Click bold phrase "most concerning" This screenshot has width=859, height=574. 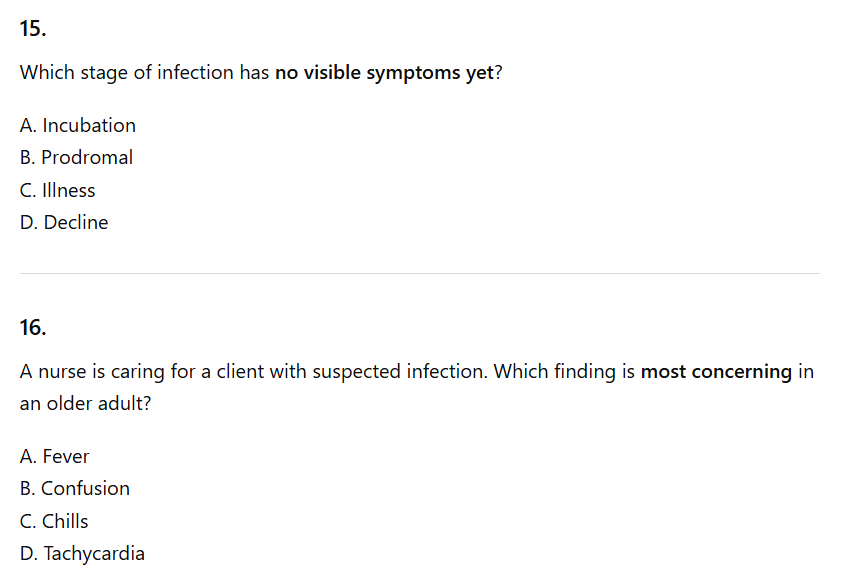[x=716, y=371]
